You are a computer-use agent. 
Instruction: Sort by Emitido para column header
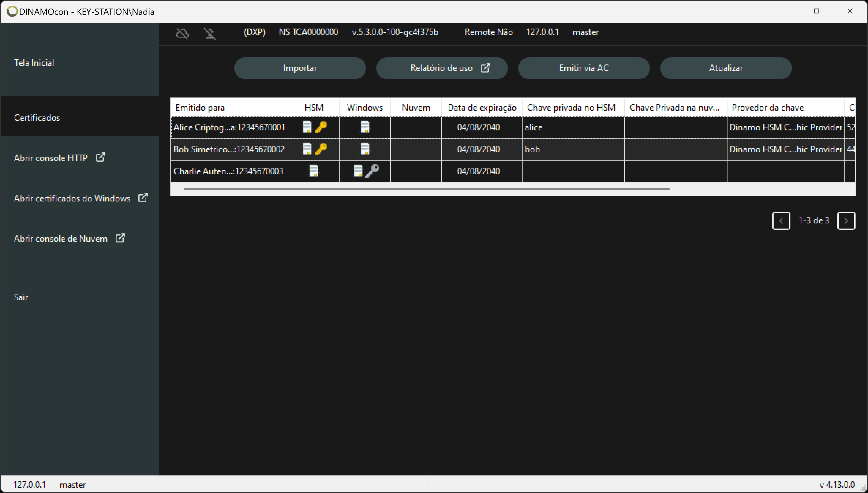(x=230, y=108)
